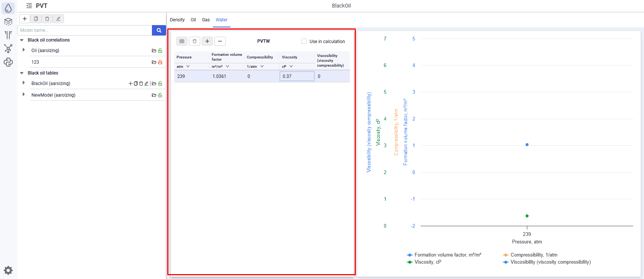Viewport: 644px width, 279px height.
Task: Rename model using top toolbar pencil icon
Action: (58, 19)
